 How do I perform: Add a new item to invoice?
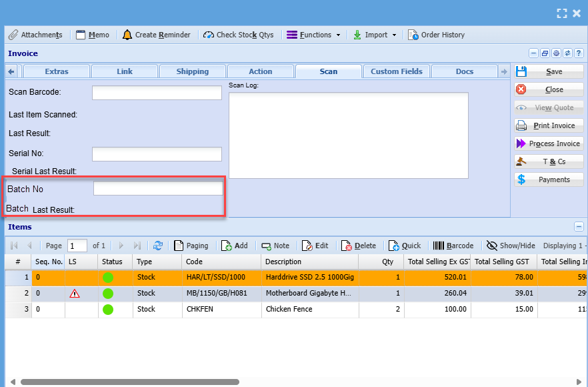coord(234,246)
